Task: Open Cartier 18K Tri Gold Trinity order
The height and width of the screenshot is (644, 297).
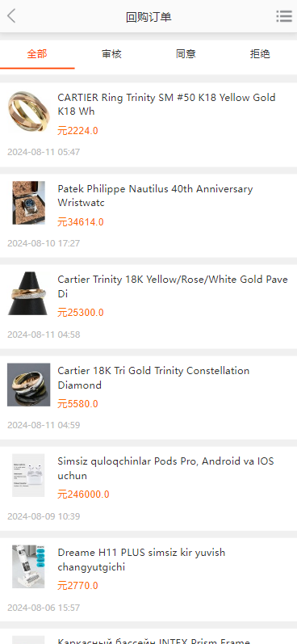Action: click(153, 377)
